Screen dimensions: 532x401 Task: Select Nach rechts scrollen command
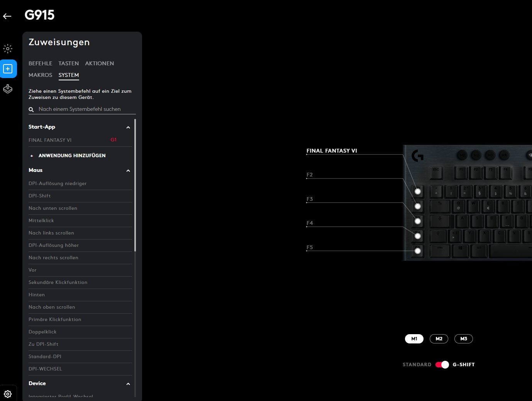[80, 258]
